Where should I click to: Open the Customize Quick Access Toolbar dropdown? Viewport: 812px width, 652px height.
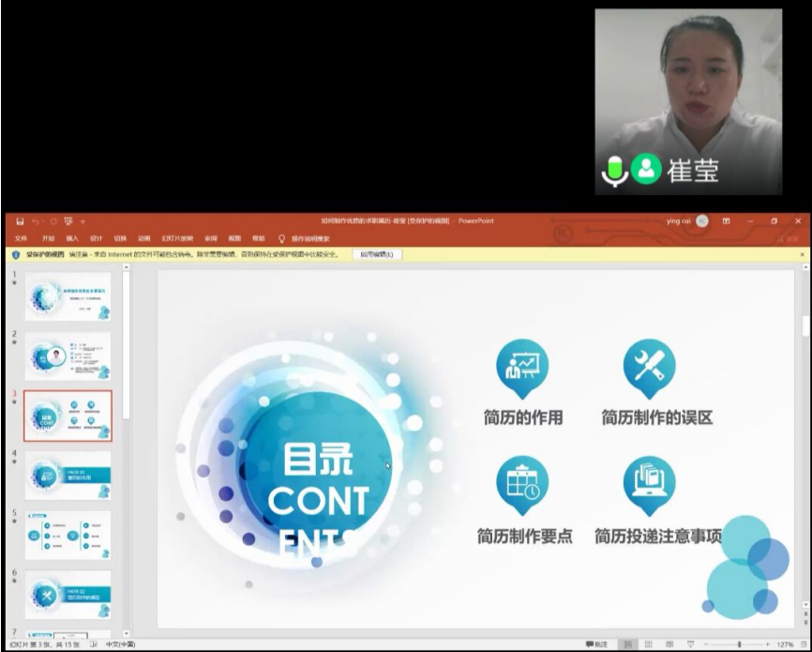tap(83, 221)
